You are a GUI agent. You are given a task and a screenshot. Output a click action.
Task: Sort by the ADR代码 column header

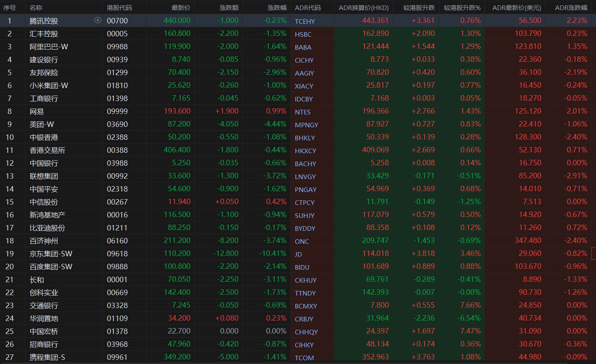click(x=308, y=8)
